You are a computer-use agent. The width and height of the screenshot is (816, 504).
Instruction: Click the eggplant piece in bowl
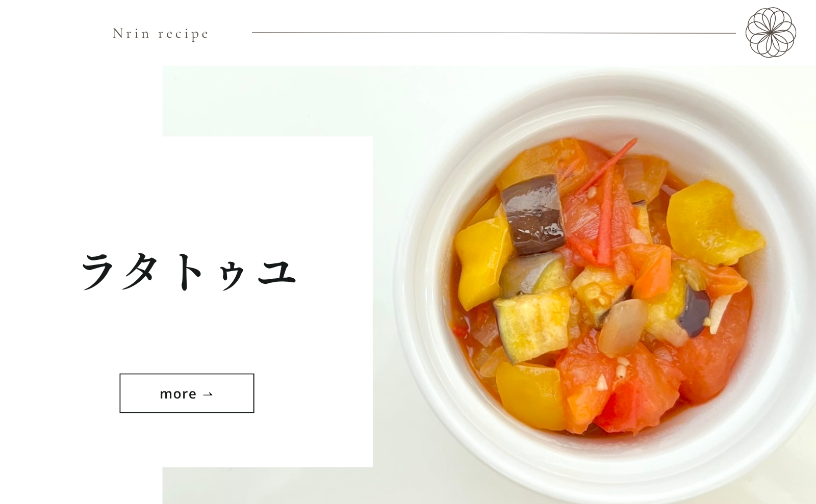532,214
